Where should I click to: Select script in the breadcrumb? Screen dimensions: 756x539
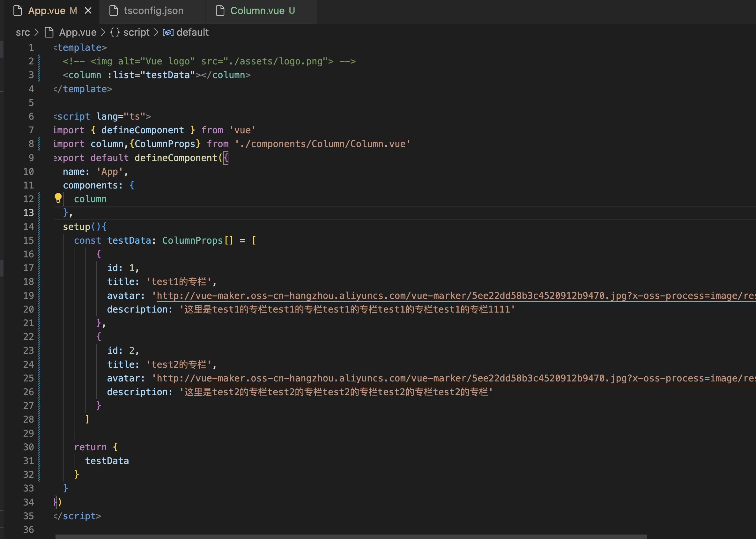(x=137, y=32)
